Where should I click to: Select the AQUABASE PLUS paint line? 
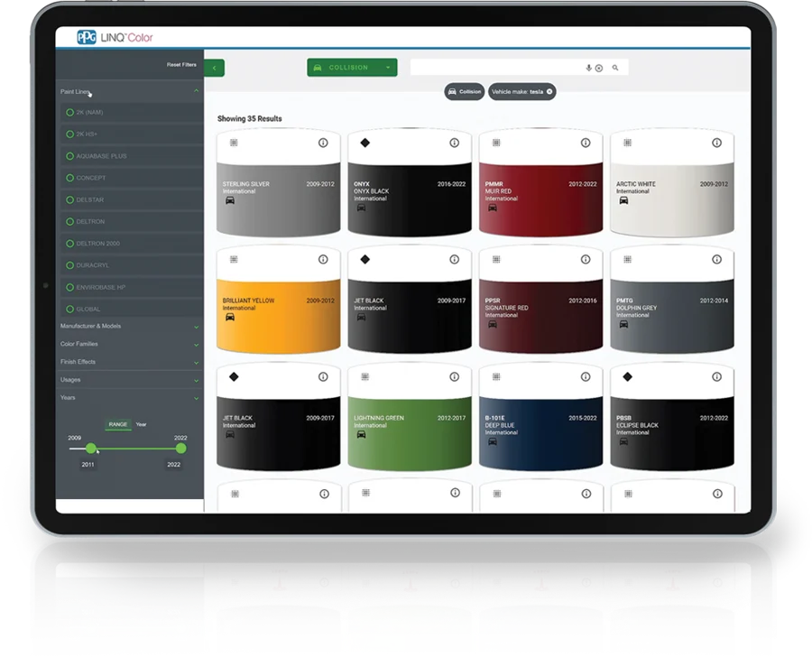click(132, 156)
